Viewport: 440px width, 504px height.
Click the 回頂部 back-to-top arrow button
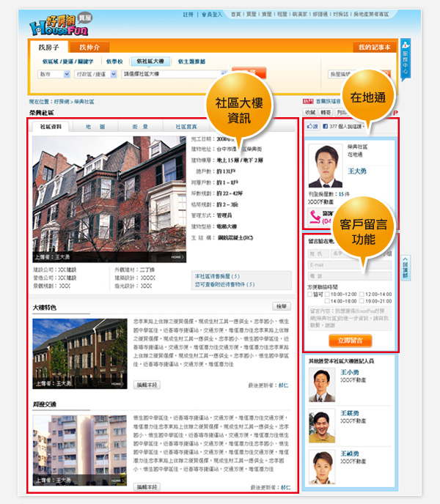(x=406, y=267)
